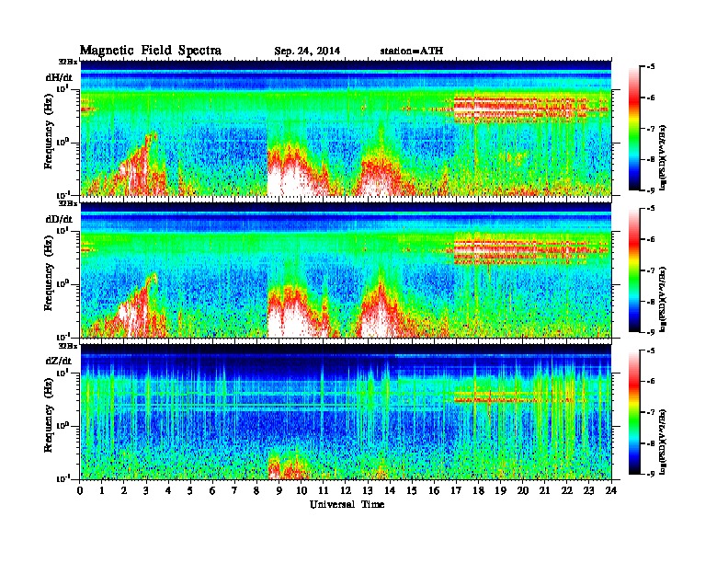Image resolution: width=728 pixels, height=563 pixels.
Task: Click the hour 17 tick label
Action: [x=456, y=490]
